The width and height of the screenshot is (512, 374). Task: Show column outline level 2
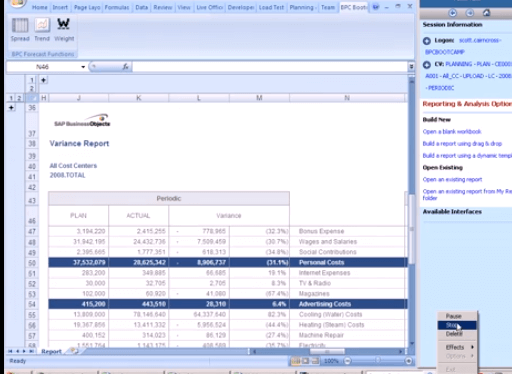point(32,88)
